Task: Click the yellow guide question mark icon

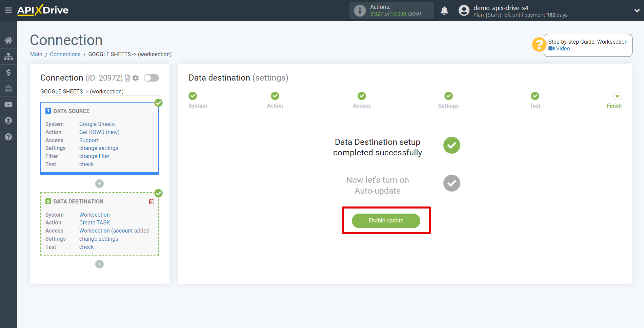Action: [539, 45]
